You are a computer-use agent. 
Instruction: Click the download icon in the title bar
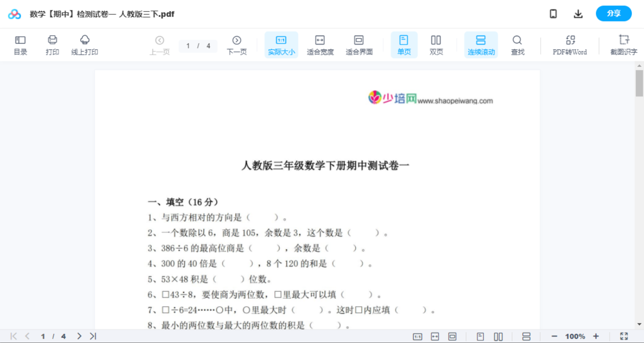pyautogui.click(x=578, y=13)
